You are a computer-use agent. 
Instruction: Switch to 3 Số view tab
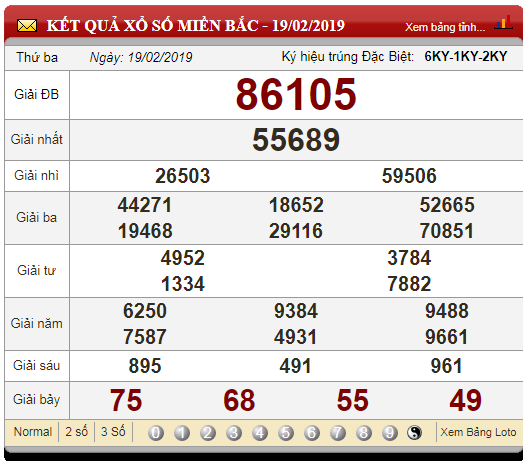click(x=113, y=432)
